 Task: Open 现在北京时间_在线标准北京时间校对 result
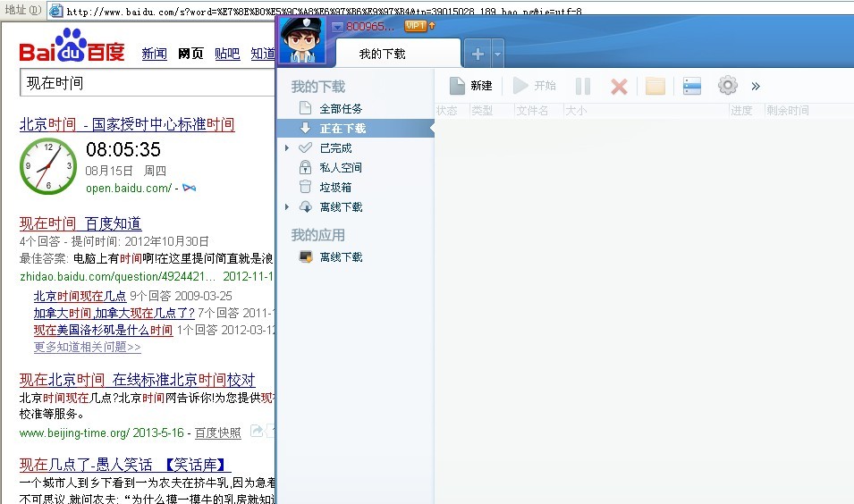click(x=137, y=380)
